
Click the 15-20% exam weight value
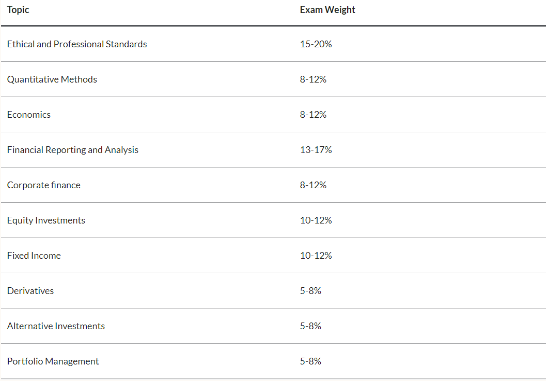tap(316, 44)
